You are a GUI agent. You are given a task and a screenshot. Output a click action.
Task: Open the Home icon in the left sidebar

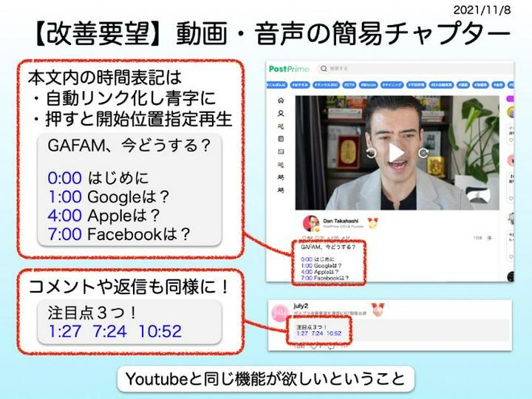pyautogui.click(x=281, y=100)
